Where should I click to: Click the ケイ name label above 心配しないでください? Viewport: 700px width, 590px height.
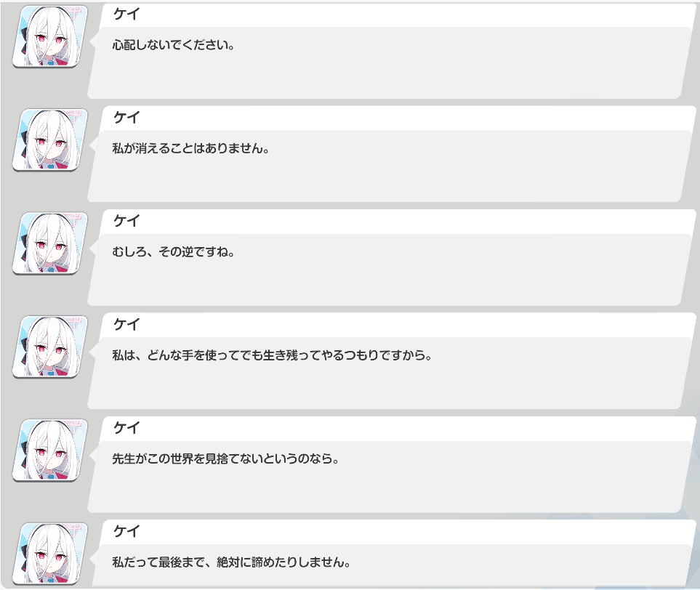pos(126,15)
